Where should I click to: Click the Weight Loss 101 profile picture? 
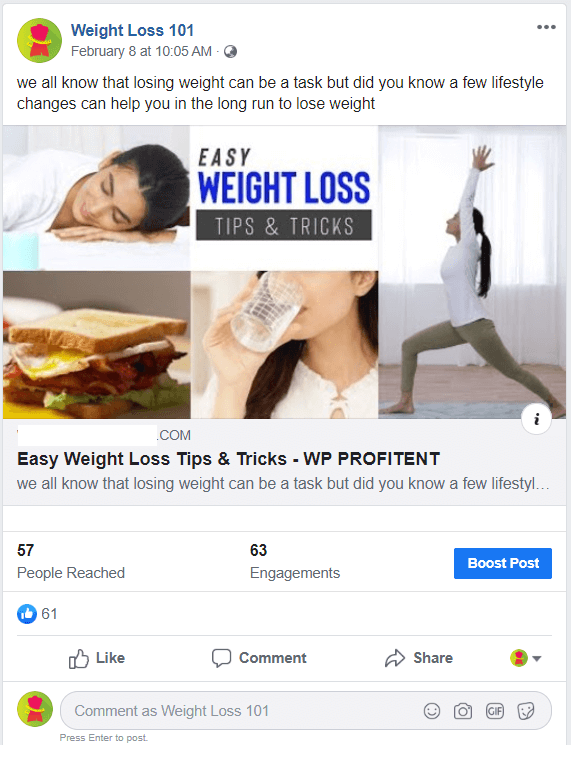tap(39, 41)
